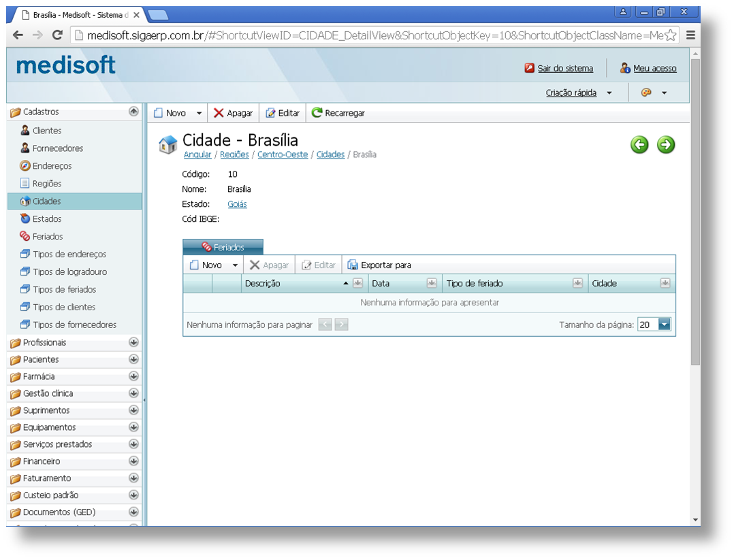Expand the Pacientes navigation group
734x560 pixels.
tap(133, 359)
